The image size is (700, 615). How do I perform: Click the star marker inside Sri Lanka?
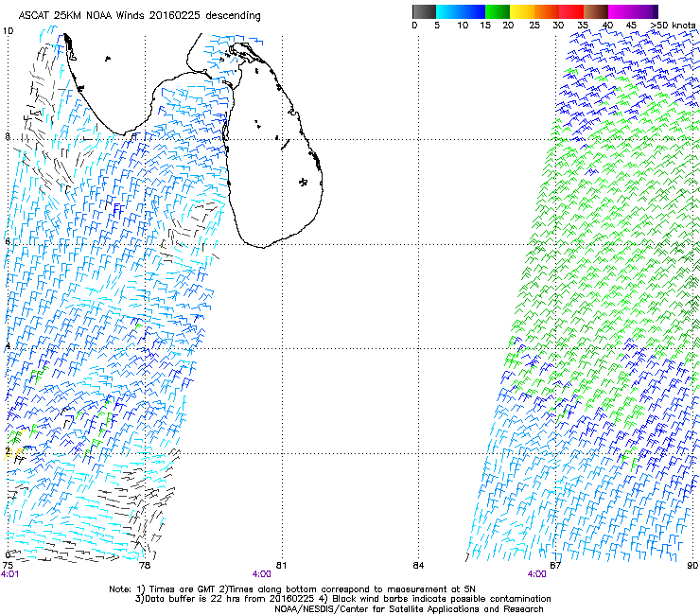point(303,182)
